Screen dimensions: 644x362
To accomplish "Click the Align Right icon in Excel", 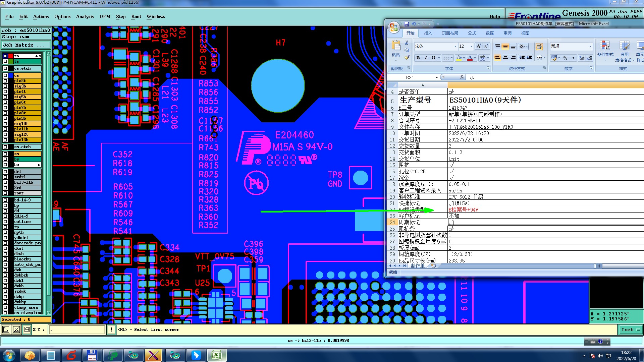I will click(x=513, y=58).
